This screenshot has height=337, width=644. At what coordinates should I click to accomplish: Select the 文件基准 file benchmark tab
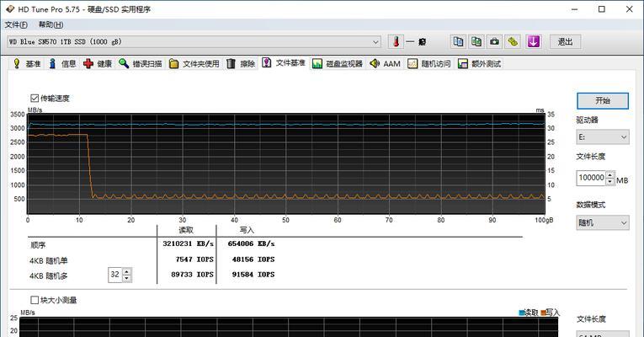pyautogui.click(x=285, y=63)
